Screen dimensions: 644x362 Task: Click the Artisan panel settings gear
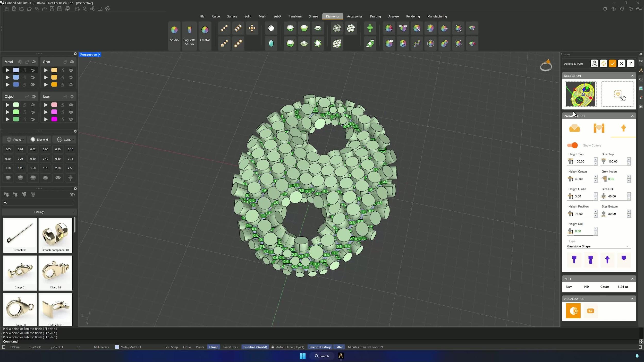(x=641, y=54)
